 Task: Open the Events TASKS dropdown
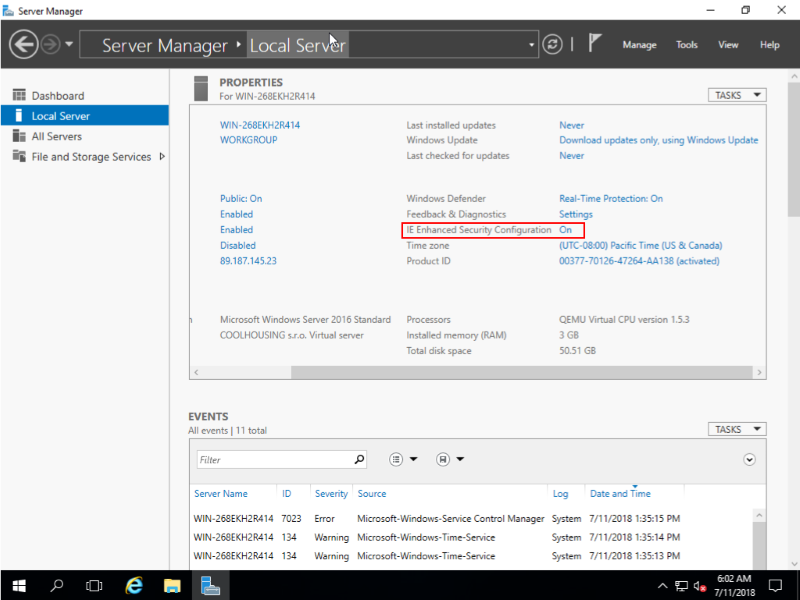(737, 429)
